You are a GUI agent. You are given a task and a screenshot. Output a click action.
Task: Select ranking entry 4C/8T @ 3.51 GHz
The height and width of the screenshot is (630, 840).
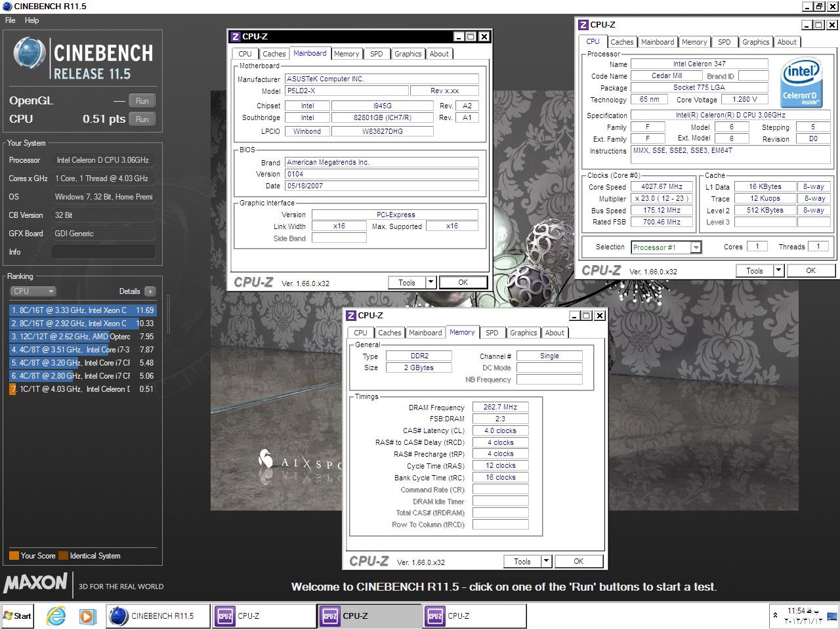(x=83, y=350)
